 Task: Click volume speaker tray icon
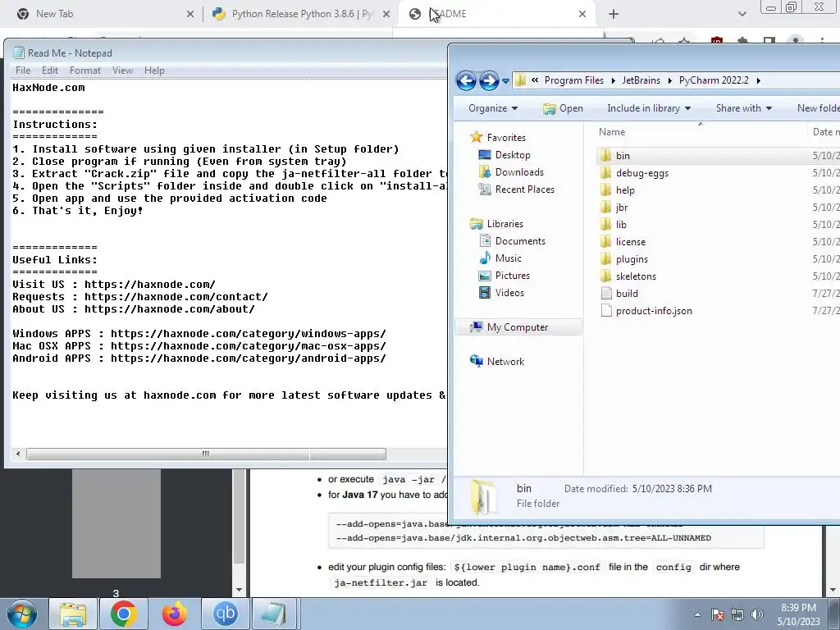757,614
